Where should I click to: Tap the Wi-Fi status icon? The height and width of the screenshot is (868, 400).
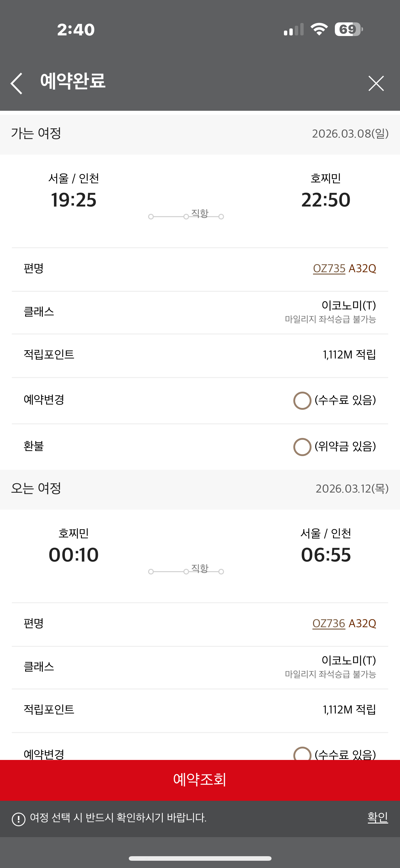coord(319,29)
